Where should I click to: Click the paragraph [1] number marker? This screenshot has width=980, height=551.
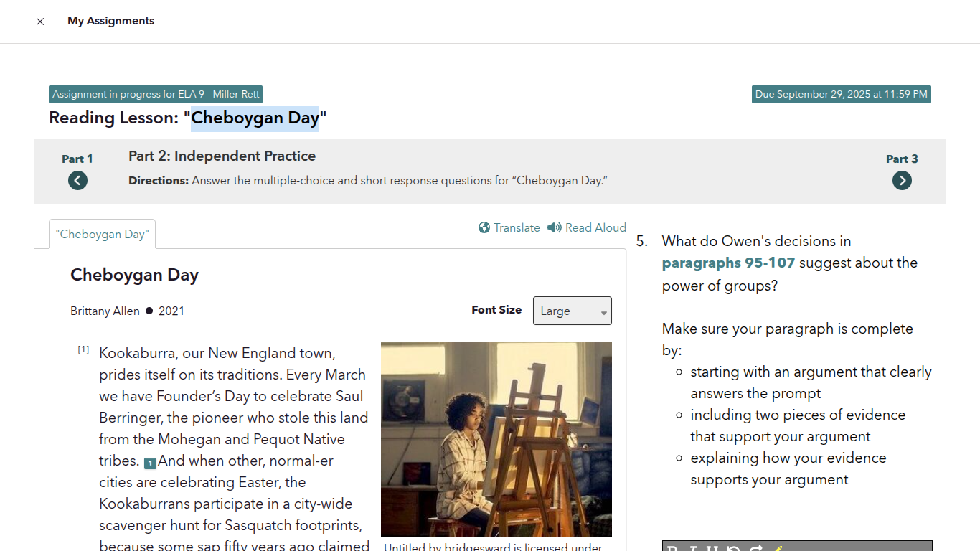point(83,349)
